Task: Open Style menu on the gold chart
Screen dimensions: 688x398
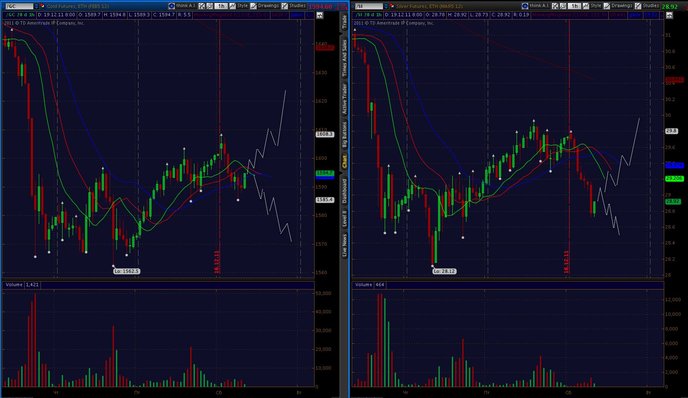Action: (239, 6)
